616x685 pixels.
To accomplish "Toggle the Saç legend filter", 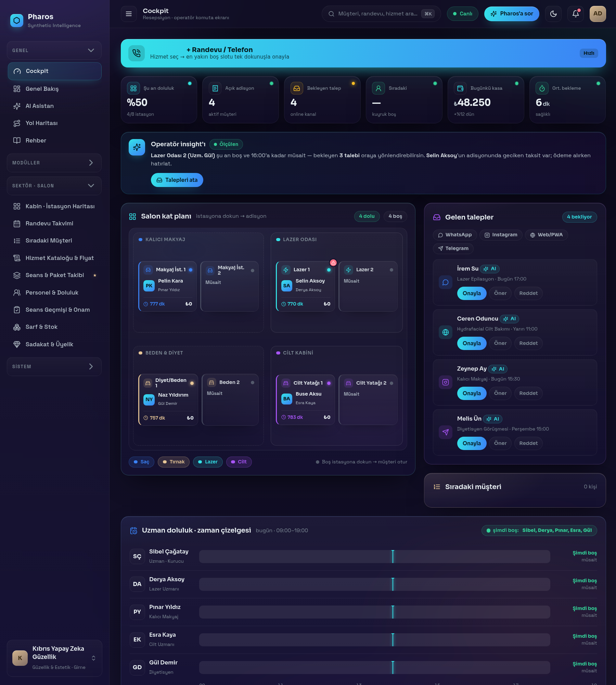I will [x=141, y=462].
